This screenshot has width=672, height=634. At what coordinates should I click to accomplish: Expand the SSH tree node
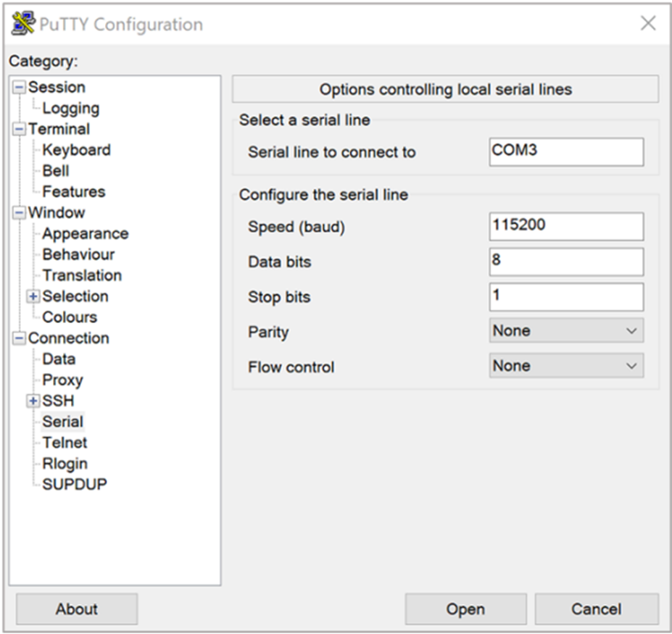tap(33, 401)
